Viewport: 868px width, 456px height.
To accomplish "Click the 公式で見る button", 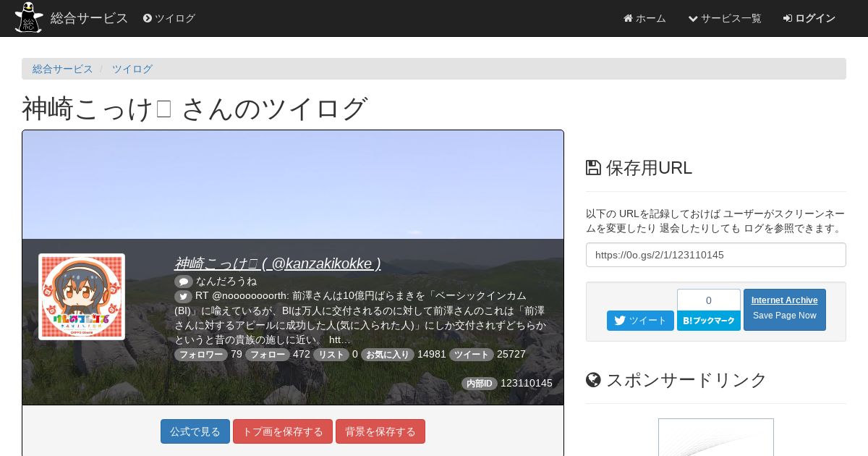I will (195, 431).
